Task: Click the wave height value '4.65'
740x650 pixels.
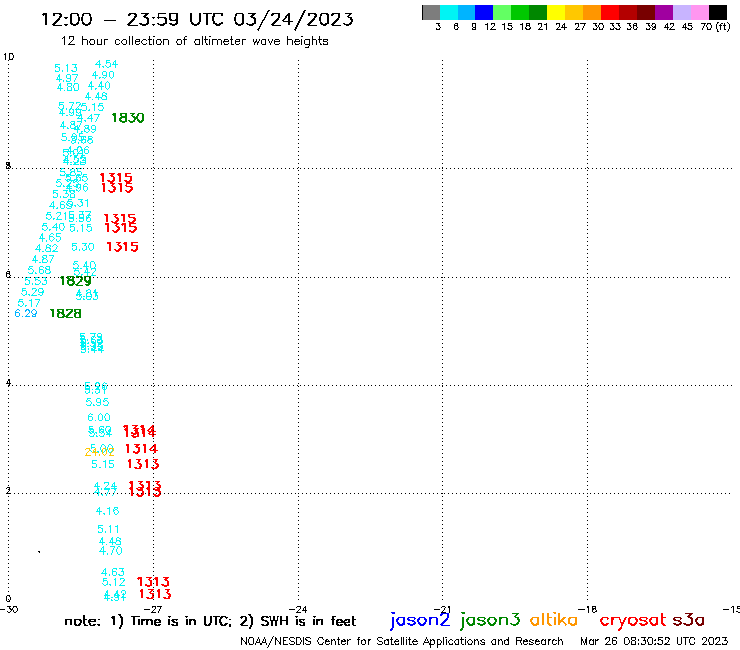Action: pos(50,237)
